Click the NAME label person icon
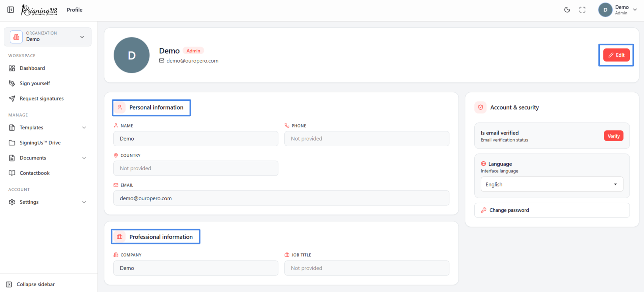The width and height of the screenshot is (644, 292). pos(116,125)
